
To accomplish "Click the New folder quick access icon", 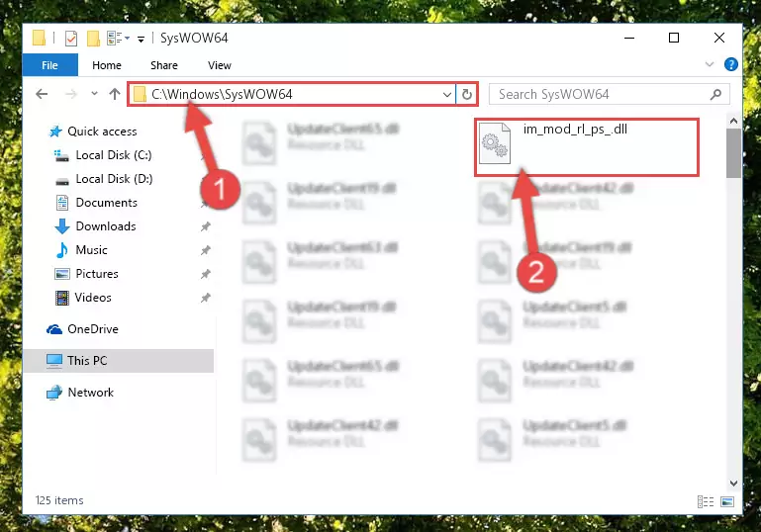I will click(x=93, y=38).
